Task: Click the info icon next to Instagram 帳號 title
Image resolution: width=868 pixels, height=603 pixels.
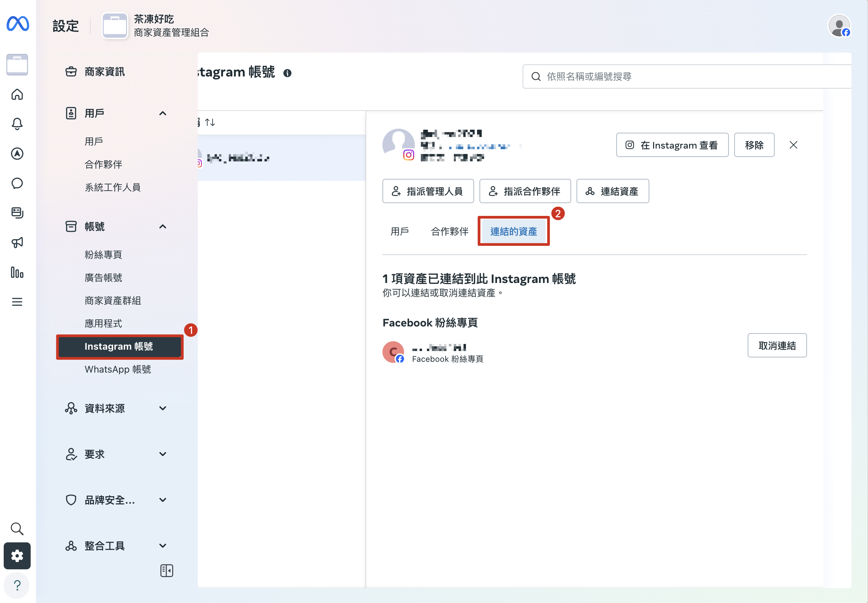Action: (287, 73)
